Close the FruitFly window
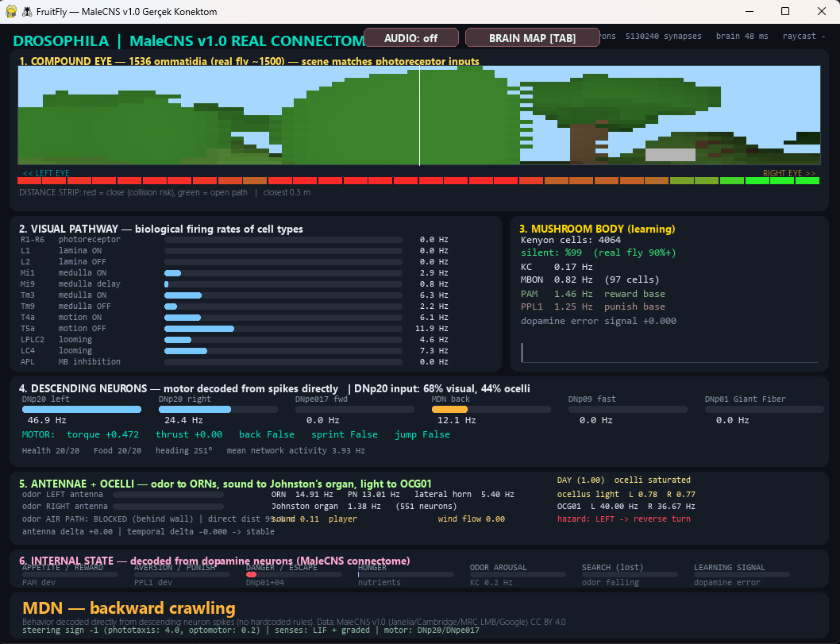Viewport: 840px width, 644px height. coord(821,11)
